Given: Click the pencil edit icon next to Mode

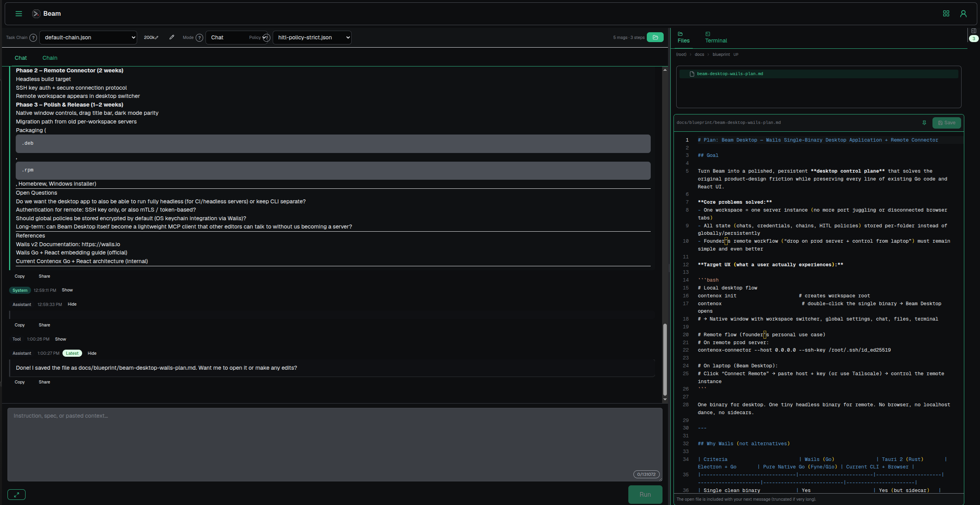Looking at the screenshot, I should (172, 37).
